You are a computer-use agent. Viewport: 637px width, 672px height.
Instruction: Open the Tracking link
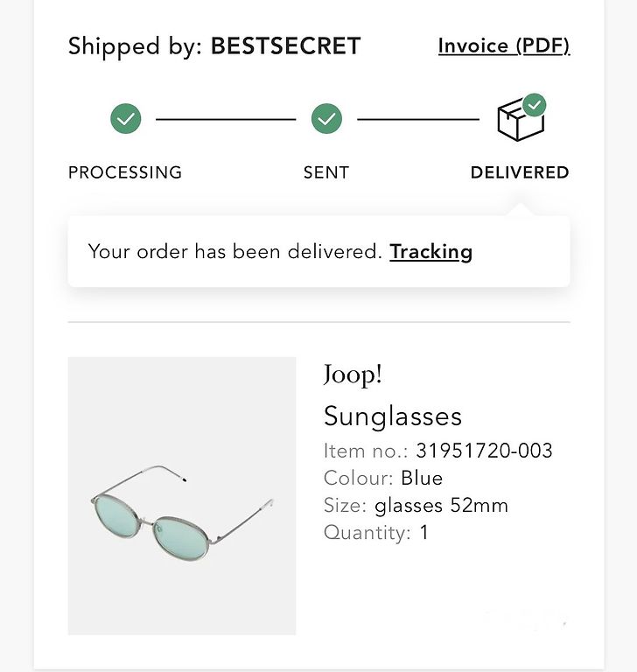(x=430, y=252)
